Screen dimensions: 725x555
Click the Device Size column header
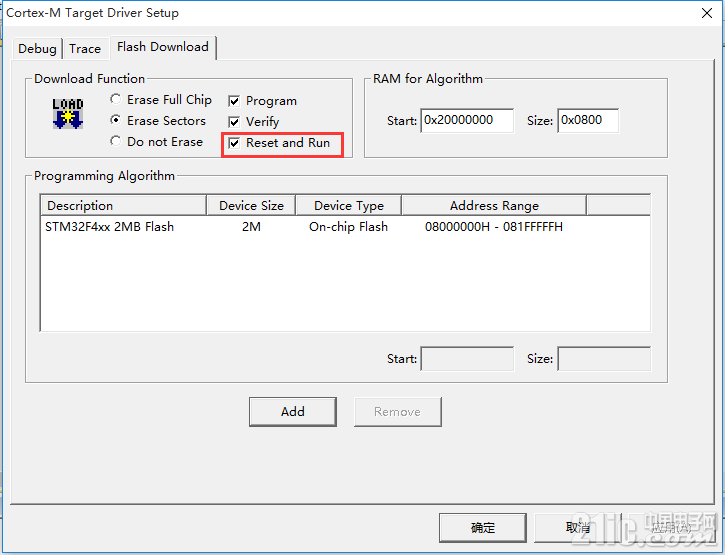point(251,205)
